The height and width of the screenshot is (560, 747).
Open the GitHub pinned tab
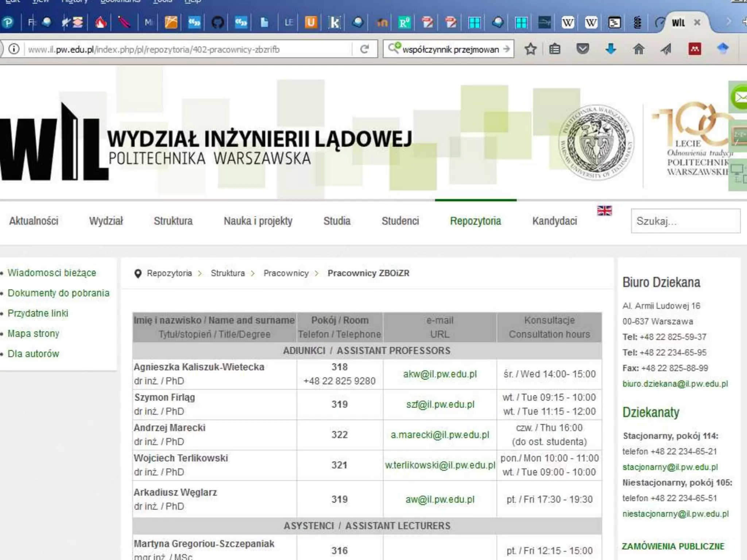coord(217,23)
